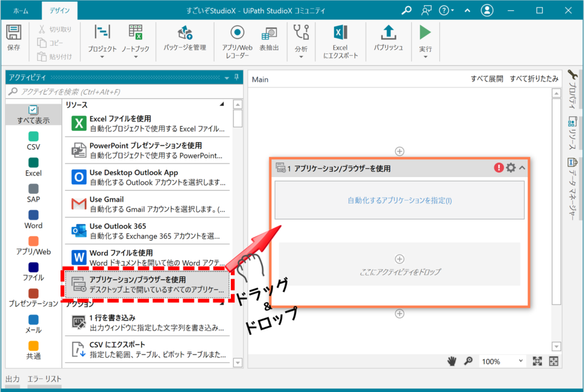This screenshot has width=584, height=392.
Task: Pin the Activities (アクティビティ) panel
Action: point(236,77)
